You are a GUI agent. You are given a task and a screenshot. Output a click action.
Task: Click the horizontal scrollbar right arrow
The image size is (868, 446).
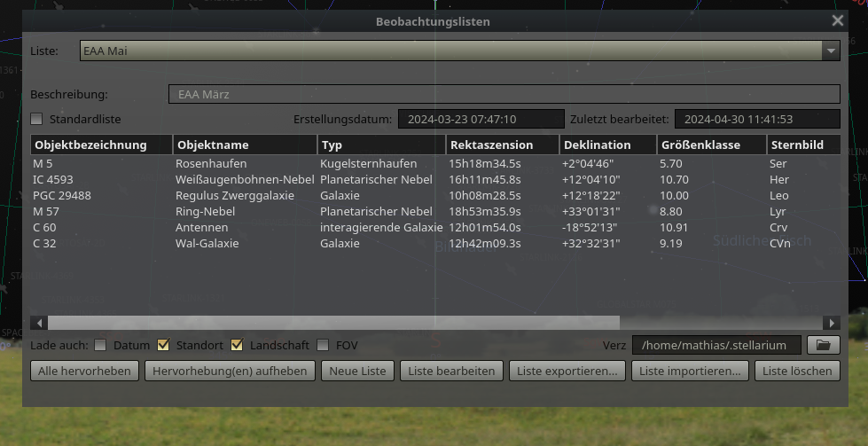pyautogui.click(x=832, y=323)
